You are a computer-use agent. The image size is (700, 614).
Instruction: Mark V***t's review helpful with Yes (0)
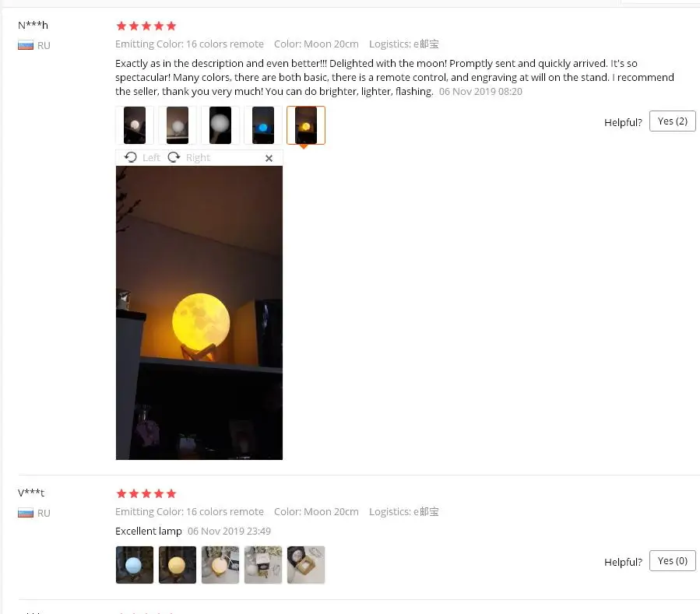(x=672, y=561)
